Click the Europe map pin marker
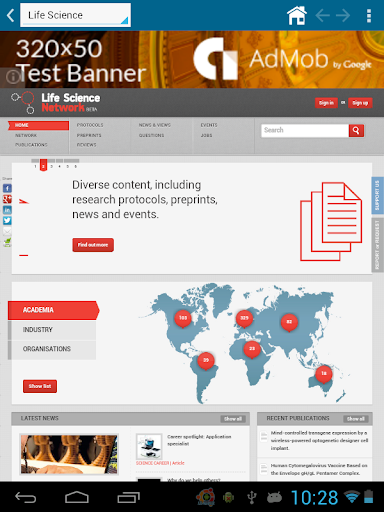The width and height of the screenshot is (384, 512). click(244, 319)
